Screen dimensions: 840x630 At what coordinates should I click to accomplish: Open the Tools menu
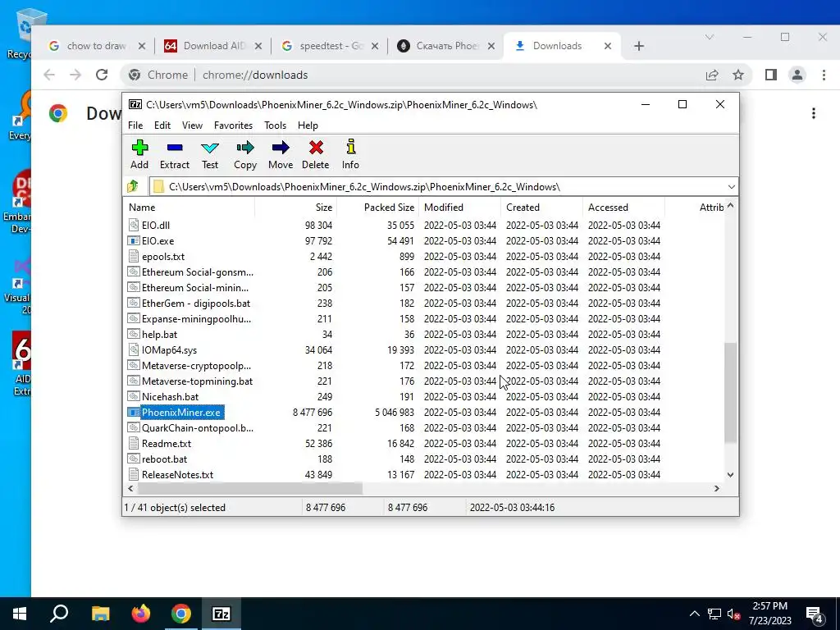[275, 126]
